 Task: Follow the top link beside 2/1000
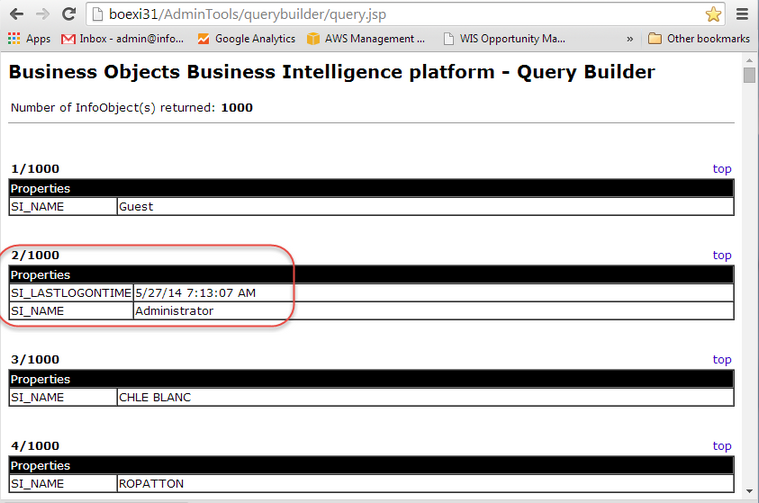(722, 255)
